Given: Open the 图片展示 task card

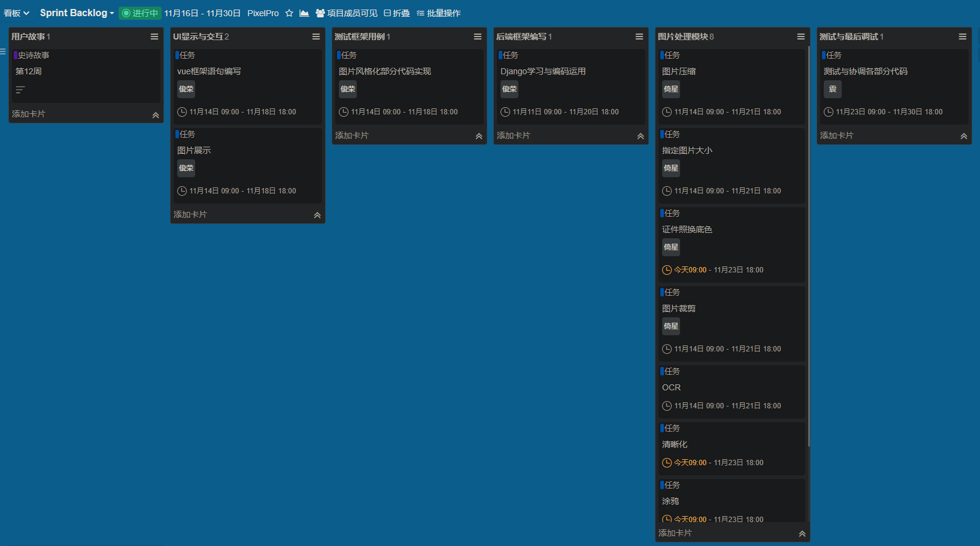Looking at the screenshot, I should (248, 166).
